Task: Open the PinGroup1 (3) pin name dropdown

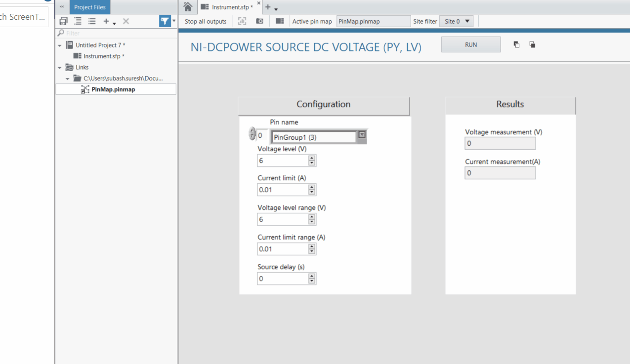Action: point(362,135)
